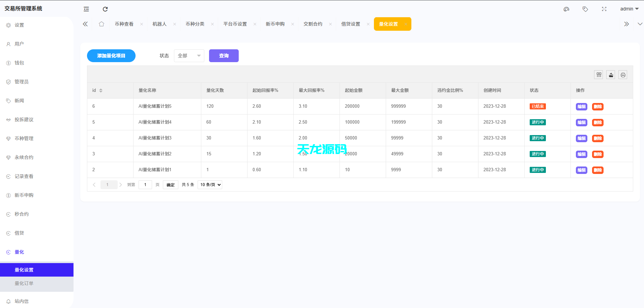Click page 1 in the pagination bar
Screen dimensions: 644x308
pos(109,185)
